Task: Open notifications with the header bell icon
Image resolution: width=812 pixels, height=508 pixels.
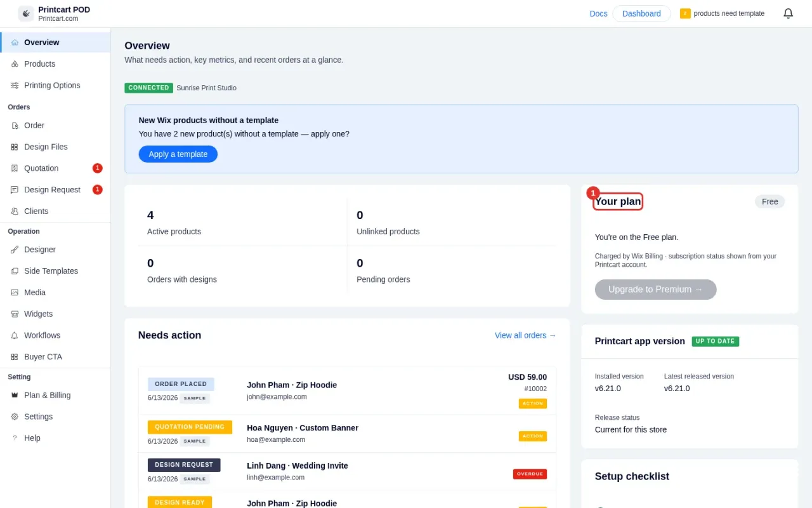Action: [789, 13]
